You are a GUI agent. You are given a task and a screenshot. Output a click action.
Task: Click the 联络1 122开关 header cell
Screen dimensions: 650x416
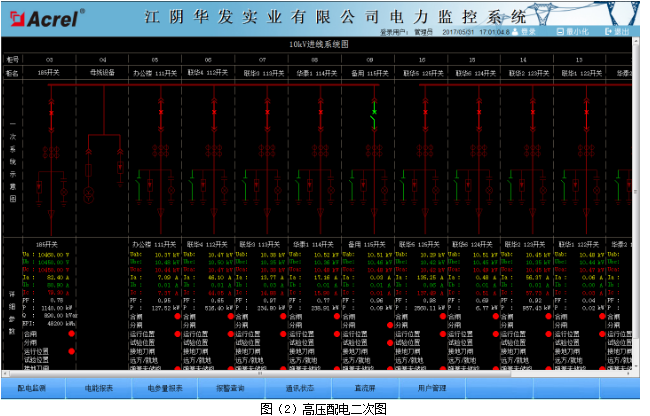tap(582, 73)
